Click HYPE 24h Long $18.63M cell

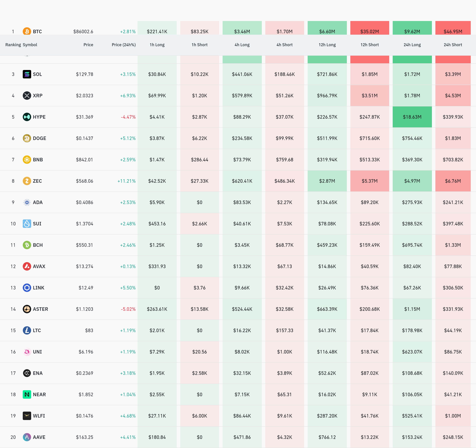click(x=412, y=117)
